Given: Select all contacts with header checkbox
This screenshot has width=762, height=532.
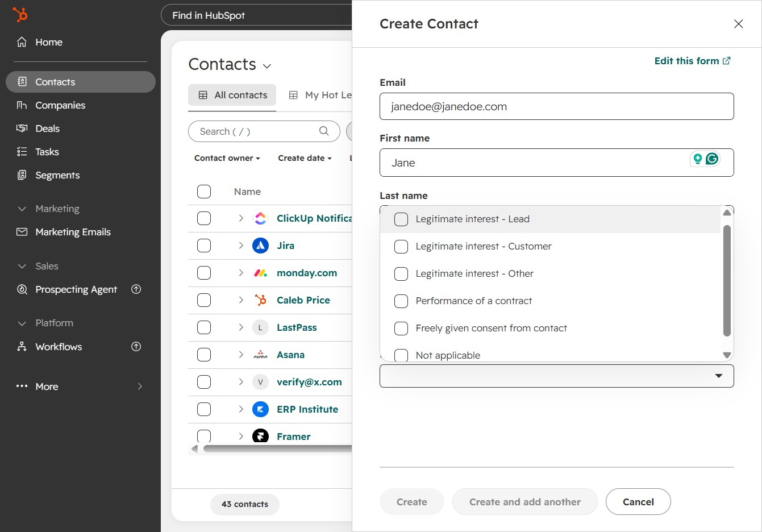Looking at the screenshot, I should coord(204,192).
